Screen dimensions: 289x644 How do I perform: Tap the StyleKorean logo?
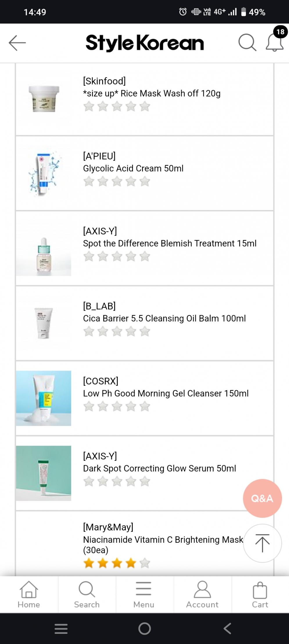[x=145, y=43]
